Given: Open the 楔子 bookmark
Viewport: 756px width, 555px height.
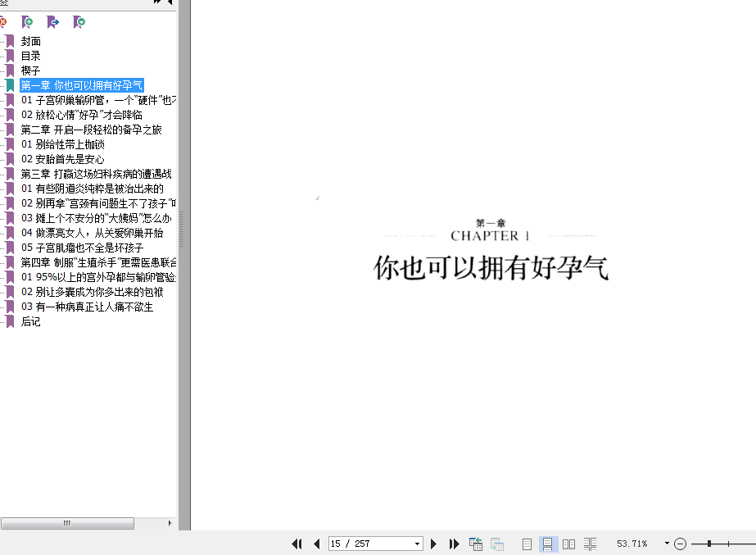Looking at the screenshot, I should [x=31, y=71].
